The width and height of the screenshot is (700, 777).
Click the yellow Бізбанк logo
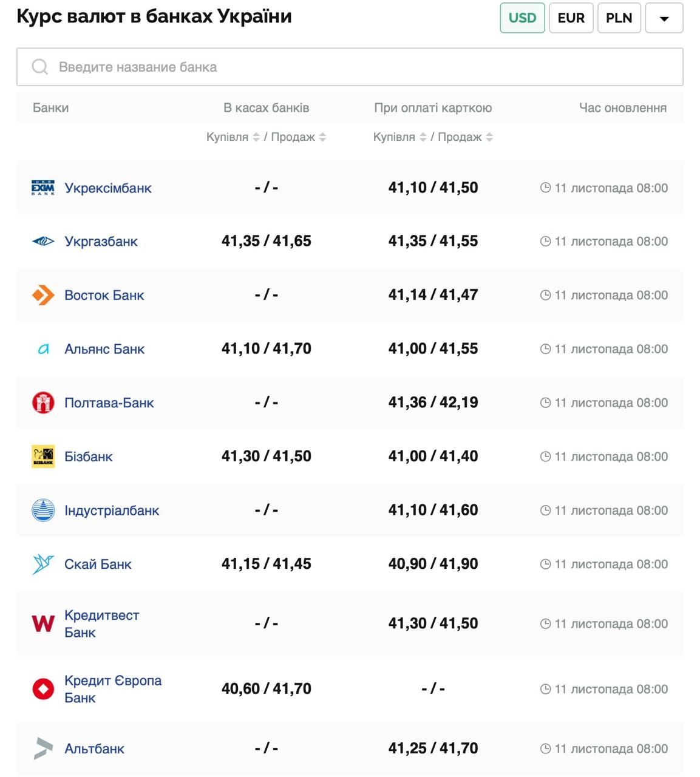point(43,456)
